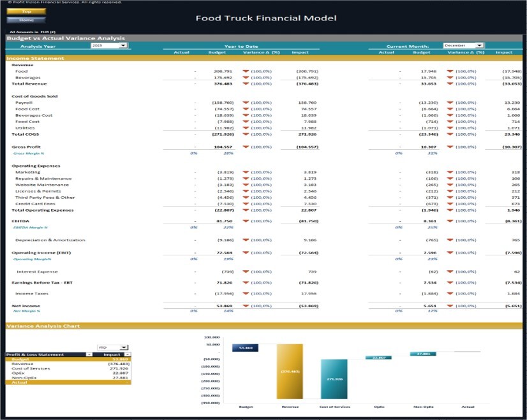Select the Total Revenue YTD budget cell 376.483
This screenshot has height=420, width=527.
(x=223, y=83)
